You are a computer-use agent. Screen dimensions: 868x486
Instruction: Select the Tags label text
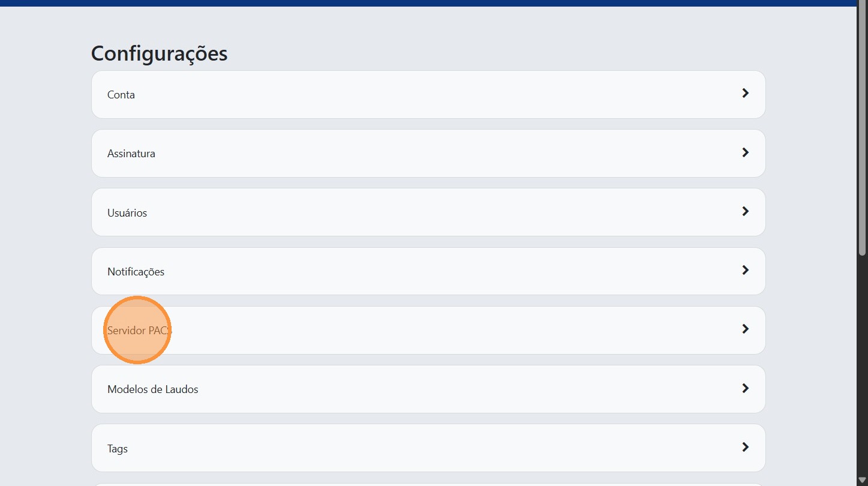coord(118,449)
